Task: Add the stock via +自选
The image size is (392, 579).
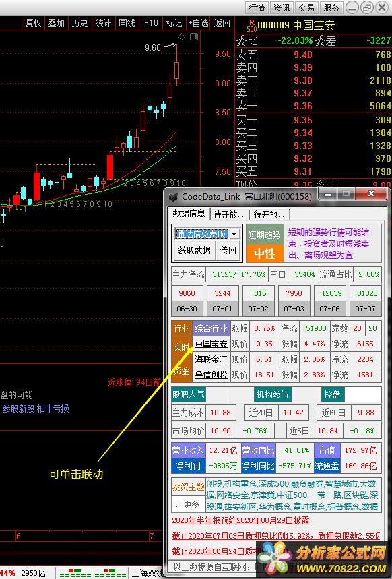Action: pyautogui.click(x=199, y=23)
